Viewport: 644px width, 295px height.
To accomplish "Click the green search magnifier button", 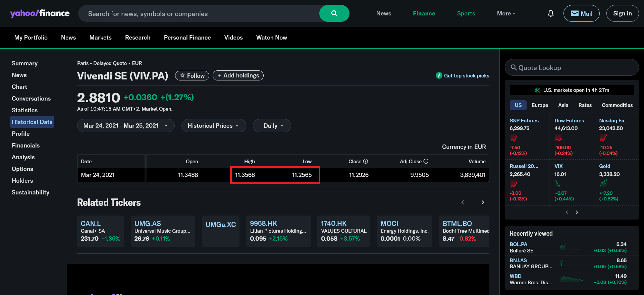I will (x=334, y=13).
